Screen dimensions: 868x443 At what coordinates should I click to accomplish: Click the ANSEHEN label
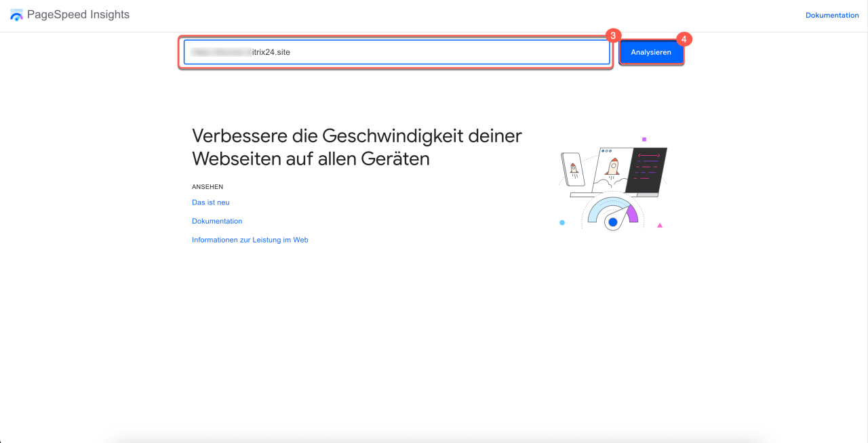tap(208, 187)
